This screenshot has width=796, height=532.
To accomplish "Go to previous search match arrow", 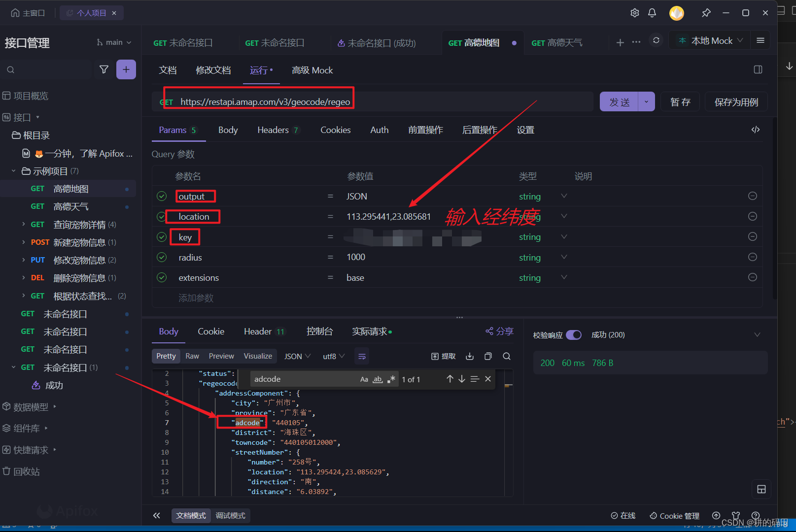I will [x=450, y=379].
